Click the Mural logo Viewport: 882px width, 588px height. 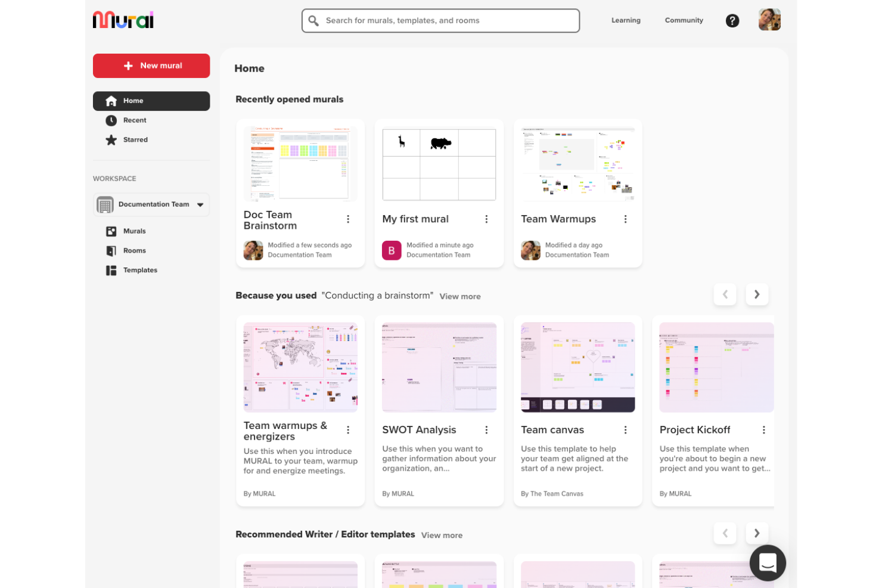click(x=123, y=20)
